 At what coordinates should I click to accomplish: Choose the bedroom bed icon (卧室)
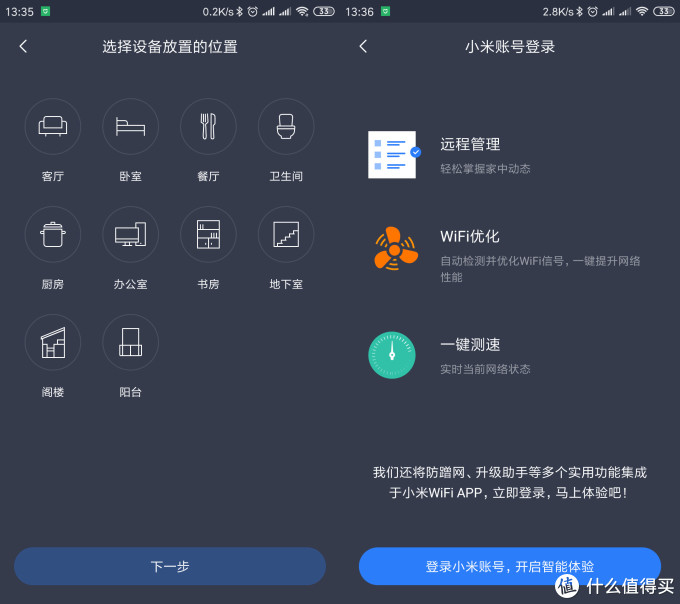pos(130,126)
